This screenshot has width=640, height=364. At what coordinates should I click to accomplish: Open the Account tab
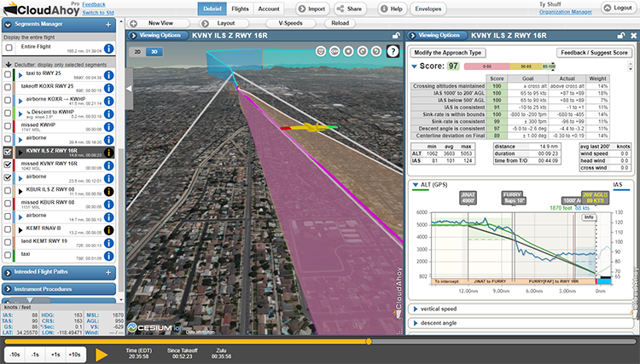point(269,9)
